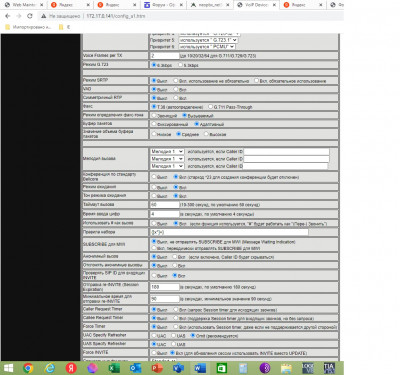The height and width of the screenshot is (375, 400).
Task: Click the first melody Caller ID field
Action: 286,152
